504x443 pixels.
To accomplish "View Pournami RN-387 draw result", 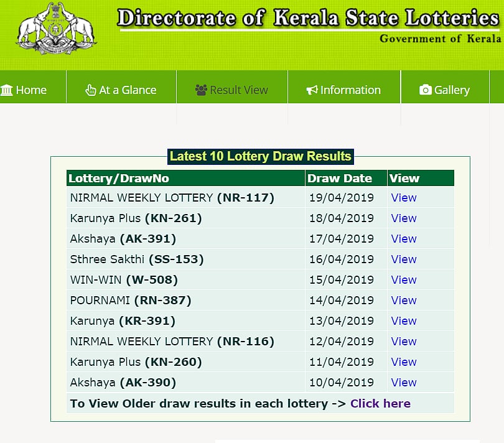I will (x=403, y=301).
